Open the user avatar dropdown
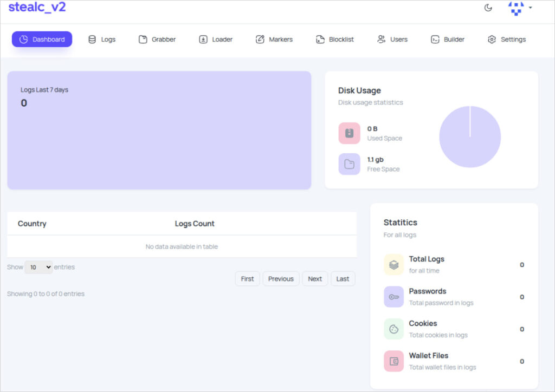Image resolution: width=555 pixels, height=392 pixels. [x=516, y=9]
